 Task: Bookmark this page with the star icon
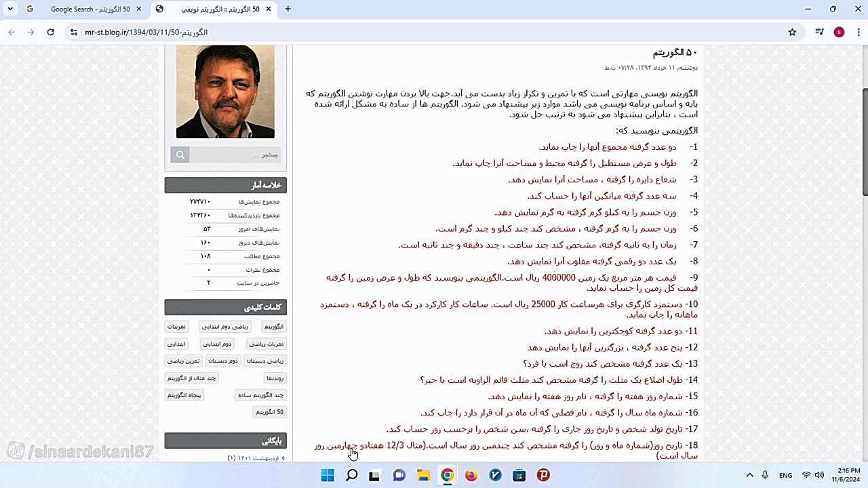point(792,32)
